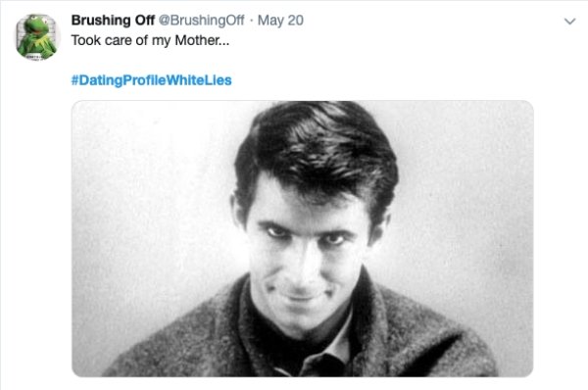Enlarge the attached grayscale image
Screen dimensions: 588x390
tap(302, 238)
